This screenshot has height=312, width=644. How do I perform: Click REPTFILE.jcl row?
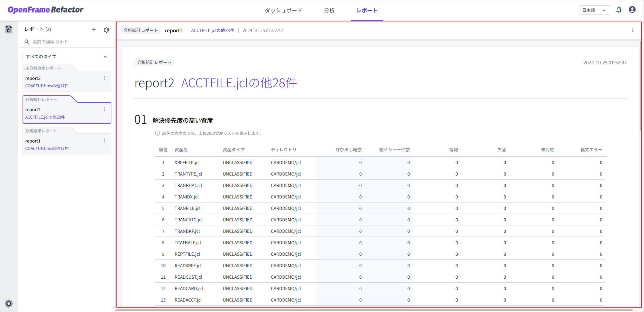point(380,254)
